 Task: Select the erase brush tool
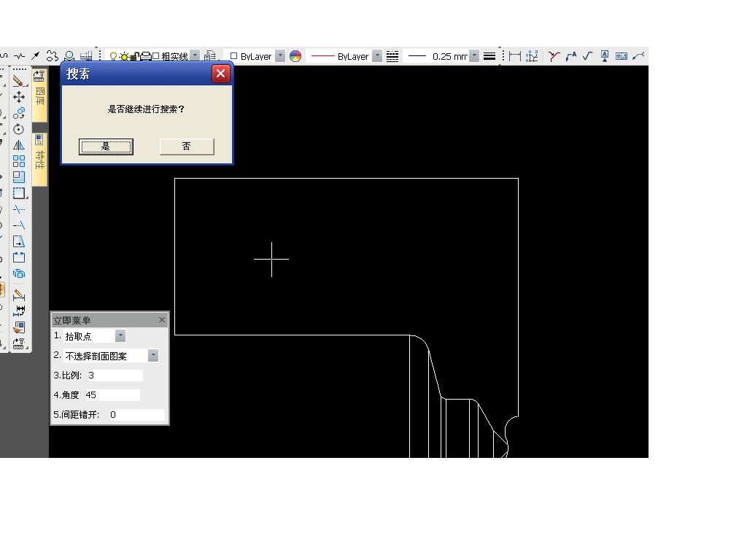tap(18, 81)
